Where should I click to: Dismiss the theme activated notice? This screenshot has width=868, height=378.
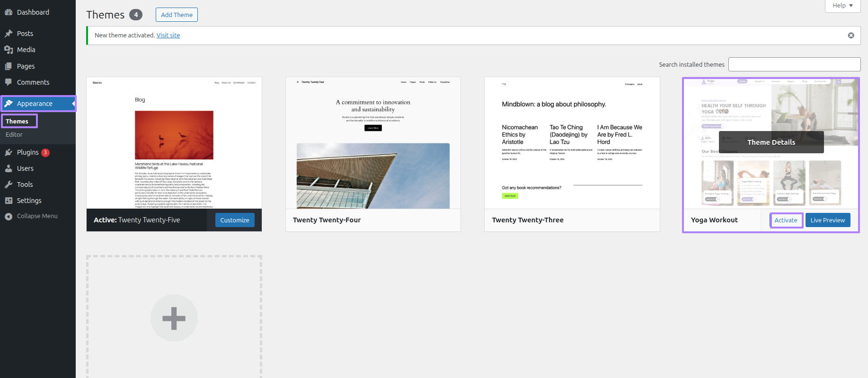(x=851, y=35)
